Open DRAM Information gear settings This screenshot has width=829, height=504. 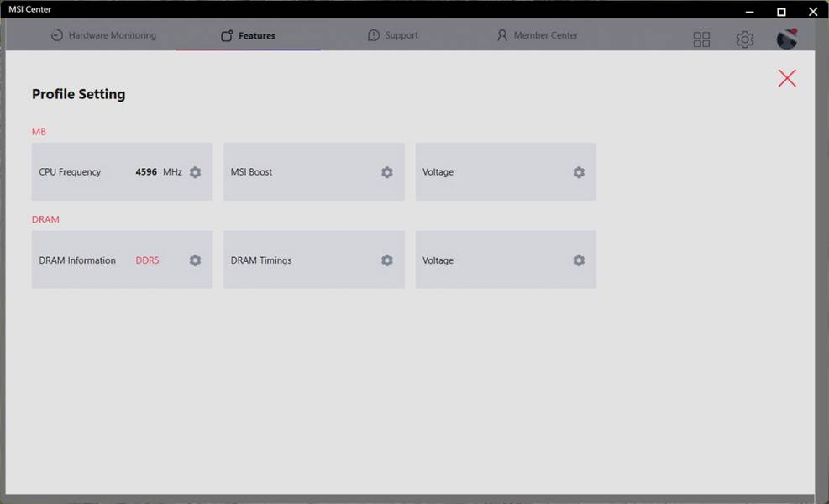(195, 260)
